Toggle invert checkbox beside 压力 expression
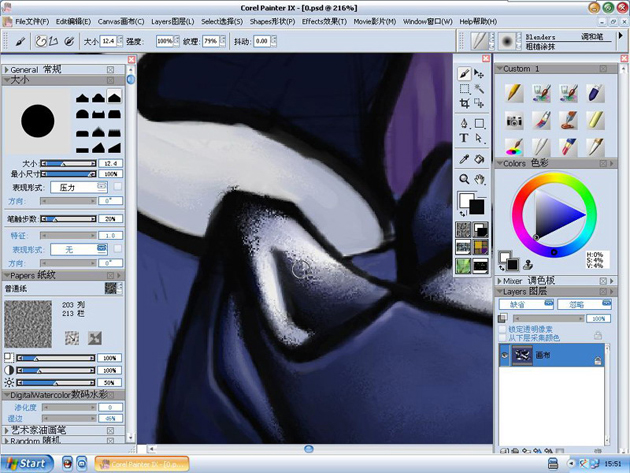Viewport: 630px width, 473px height. (x=117, y=186)
